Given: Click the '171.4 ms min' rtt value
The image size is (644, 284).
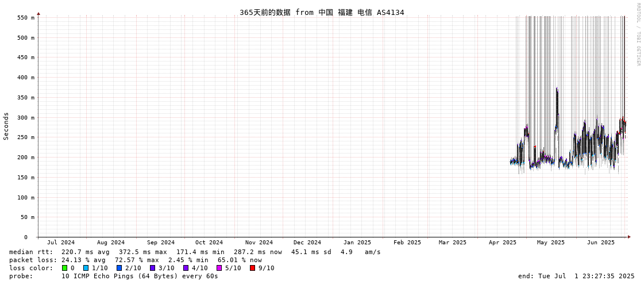Looking at the screenshot, I should click(200, 252).
